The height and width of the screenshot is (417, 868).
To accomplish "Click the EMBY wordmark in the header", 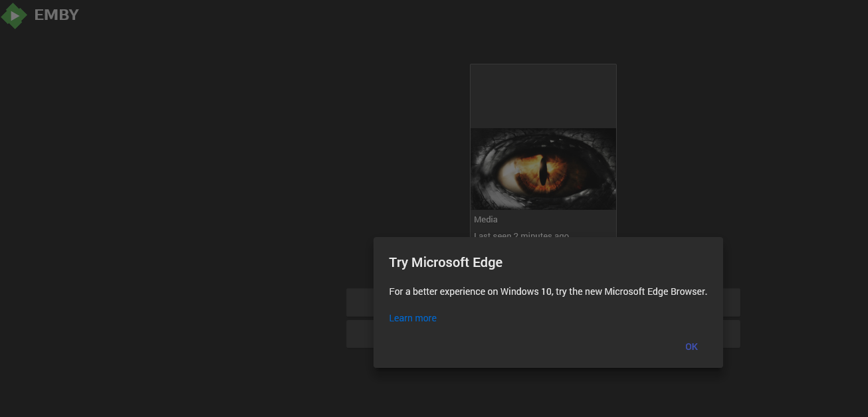I will (x=56, y=15).
